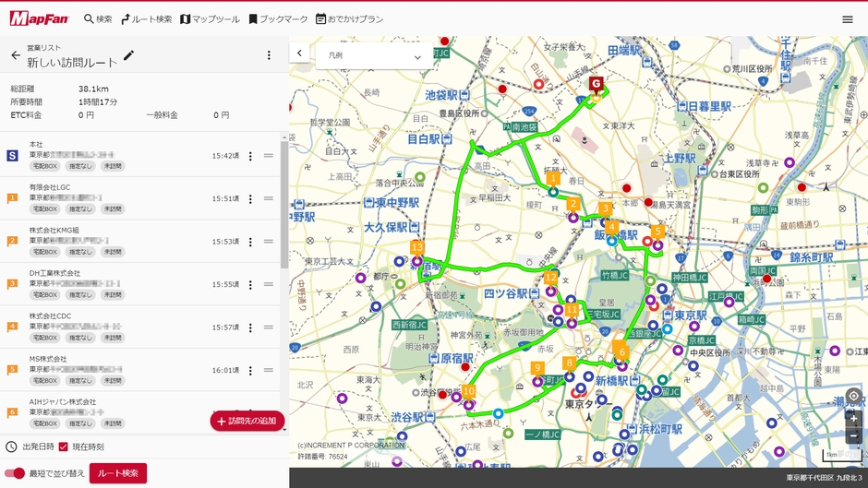Uncheck the 現在時刻 checkbox
This screenshot has width=868, height=488.
[63, 446]
